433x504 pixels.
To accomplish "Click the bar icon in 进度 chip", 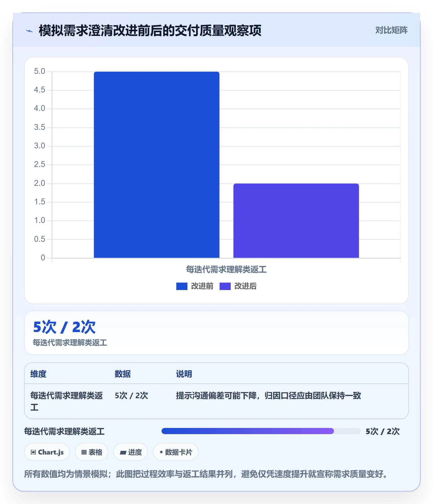I will [123, 453].
